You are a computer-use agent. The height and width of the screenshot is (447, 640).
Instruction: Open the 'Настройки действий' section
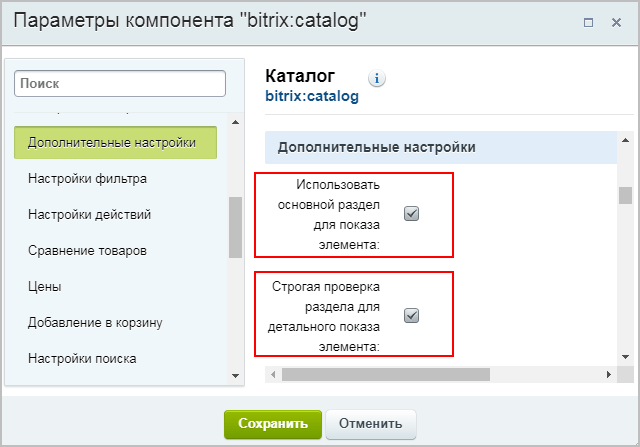click(89, 215)
